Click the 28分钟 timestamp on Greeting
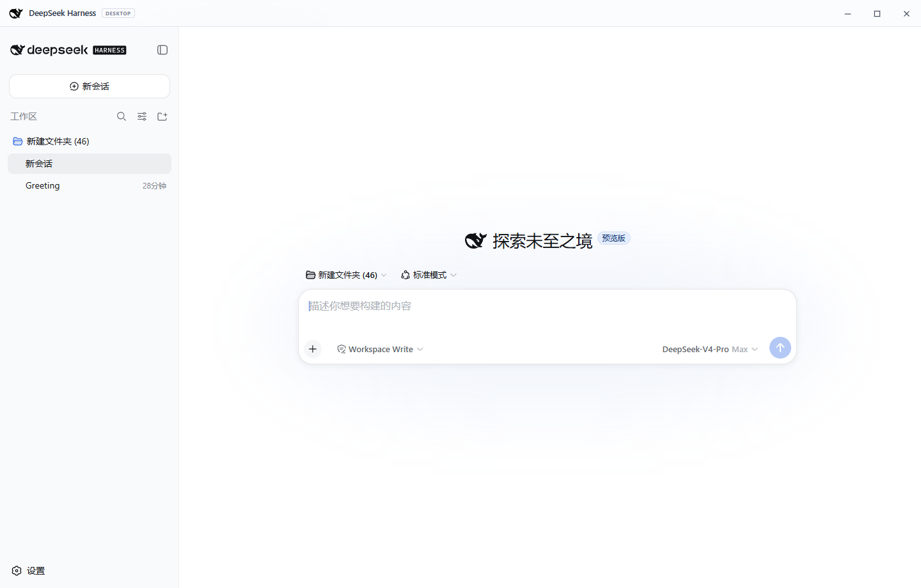The image size is (921, 588). (x=154, y=186)
